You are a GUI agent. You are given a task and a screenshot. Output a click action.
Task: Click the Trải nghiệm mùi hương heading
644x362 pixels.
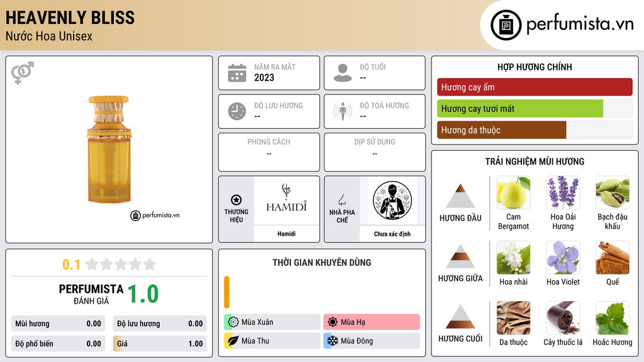click(535, 162)
